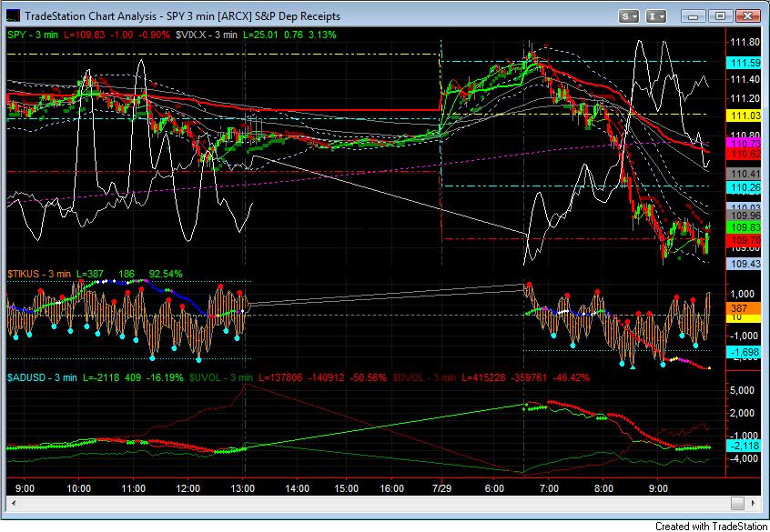
Task: Click the orange 387 TICK axis marker
Action: pyautogui.click(x=744, y=308)
